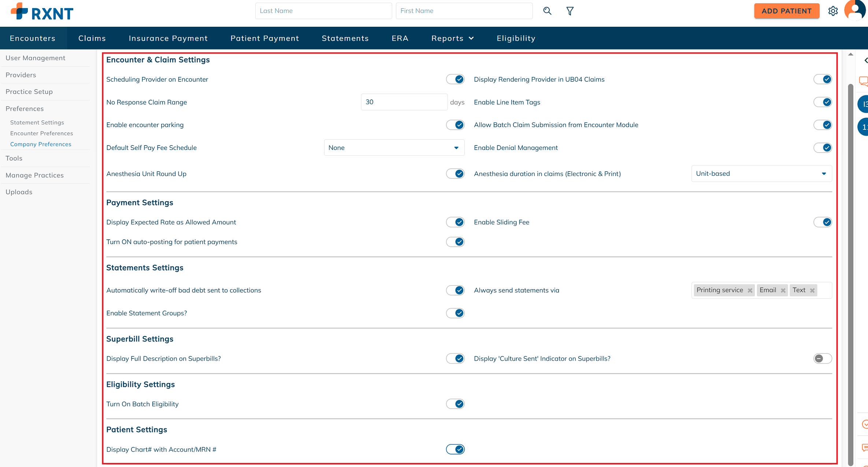868x467 pixels.
Task: Open the patient filter funnel icon
Action: [570, 11]
